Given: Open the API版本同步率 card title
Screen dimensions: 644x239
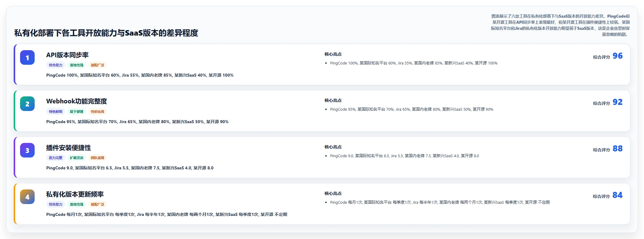Looking at the screenshot, I should tap(67, 55).
